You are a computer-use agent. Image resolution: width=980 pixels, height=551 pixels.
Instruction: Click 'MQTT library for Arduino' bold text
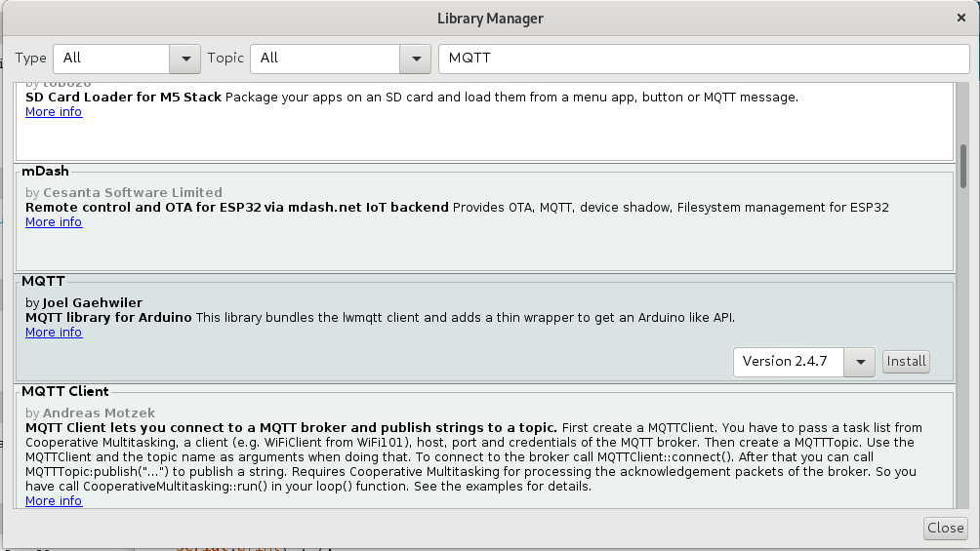click(108, 318)
